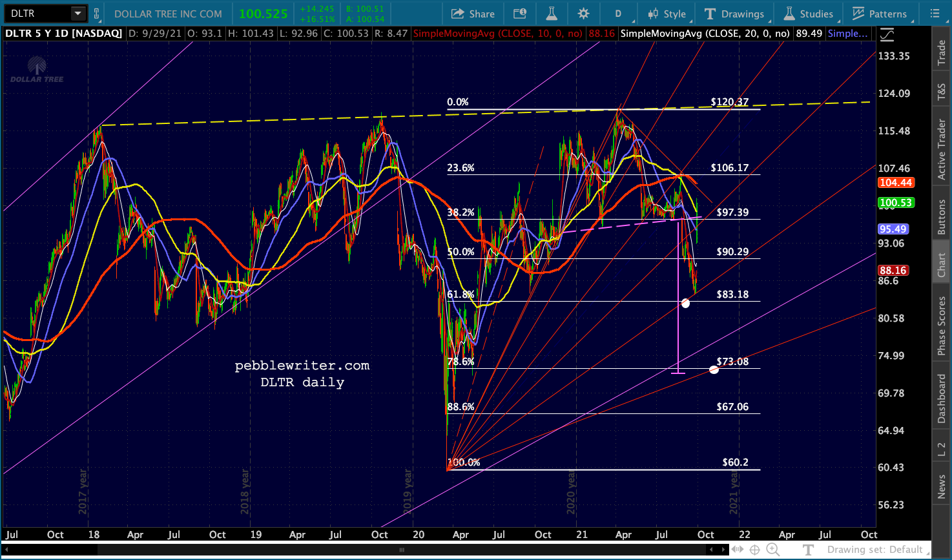Screen dimensions: 952x560
Task: Click the $83.18 Fibonacci level label
Action: click(732, 295)
